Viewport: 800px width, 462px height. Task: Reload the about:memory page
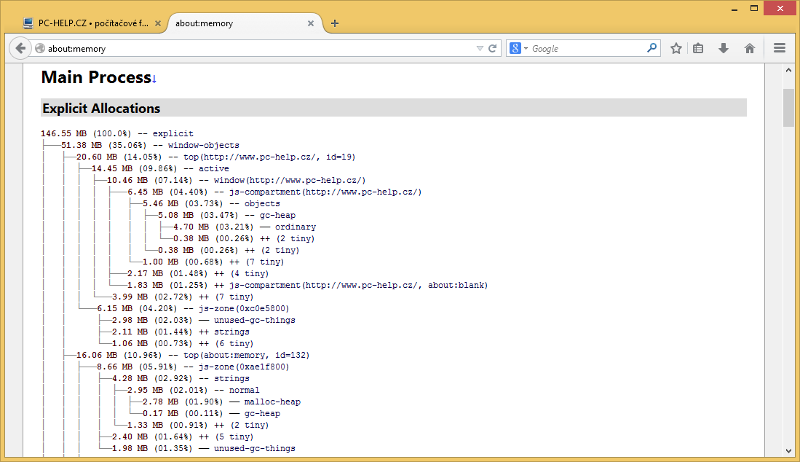493,48
